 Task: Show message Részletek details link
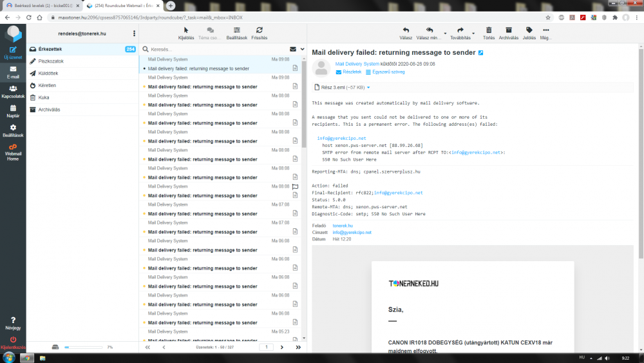pos(348,72)
